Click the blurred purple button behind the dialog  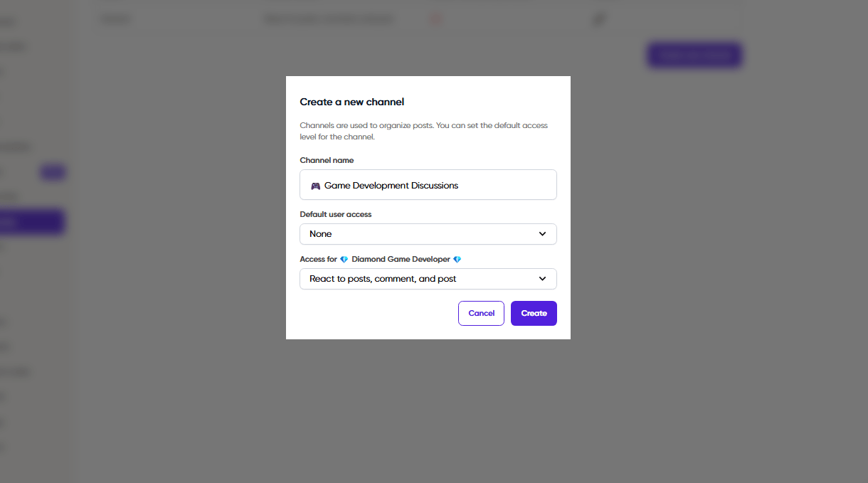(694, 55)
